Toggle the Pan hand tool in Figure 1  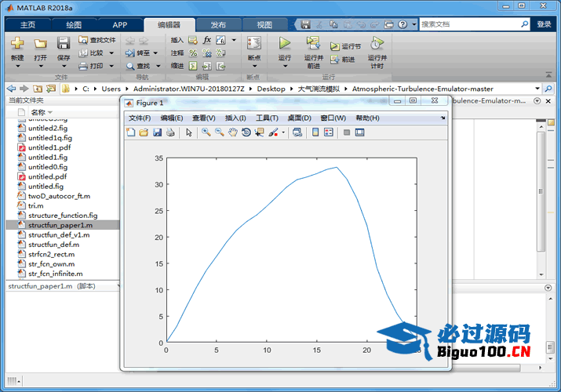click(x=233, y=132)
